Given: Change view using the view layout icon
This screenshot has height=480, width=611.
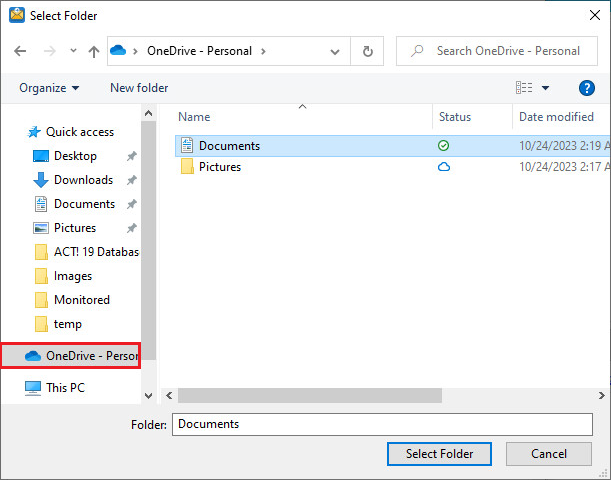Looking at the screenshot, I should point(523,88).
